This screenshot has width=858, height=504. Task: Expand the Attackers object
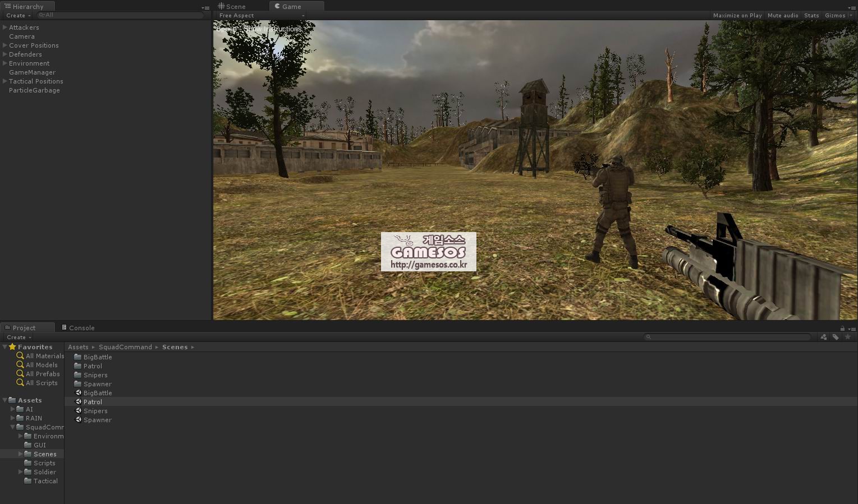tap(5, 27)
